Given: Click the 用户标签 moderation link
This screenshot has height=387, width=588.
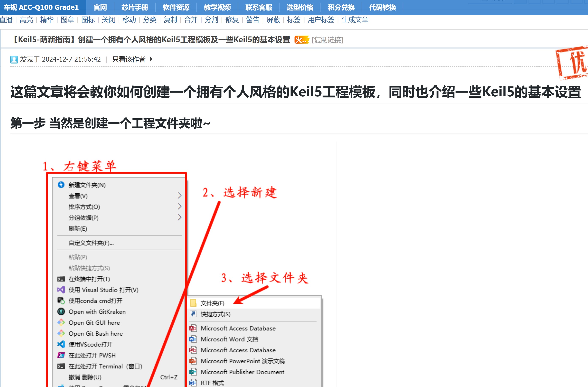Looking at the screenshot, I should pyautogui.click(x=321, y=20).
